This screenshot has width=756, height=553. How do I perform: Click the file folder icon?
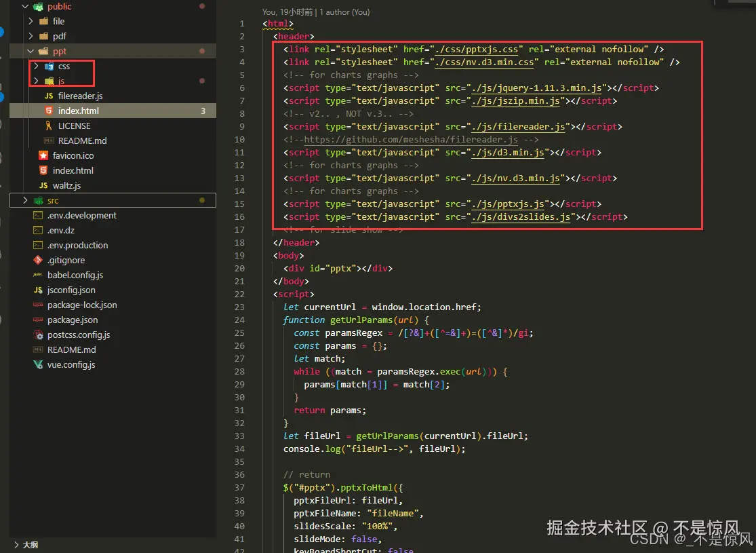43,21
